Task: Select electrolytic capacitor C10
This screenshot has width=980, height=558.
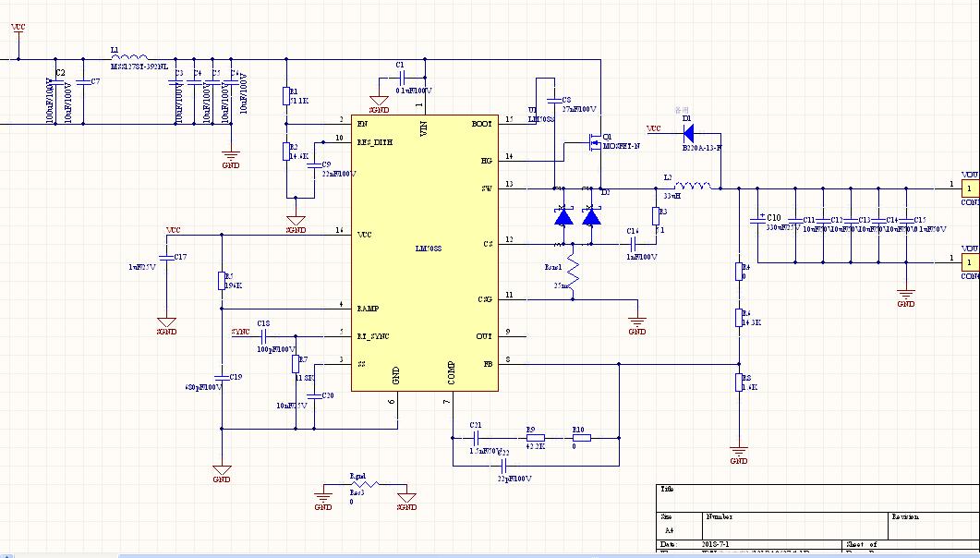Action: click(757, 219)
